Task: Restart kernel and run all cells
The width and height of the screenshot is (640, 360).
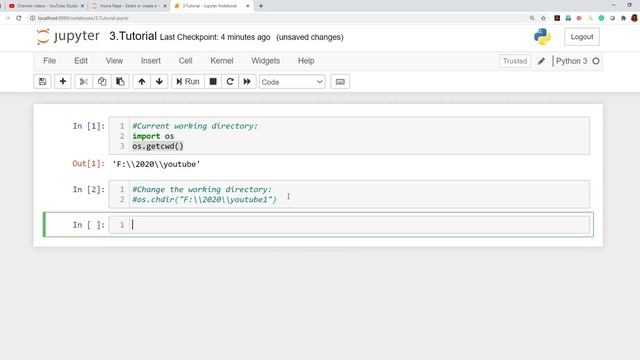Action: (x=247, y=82)
